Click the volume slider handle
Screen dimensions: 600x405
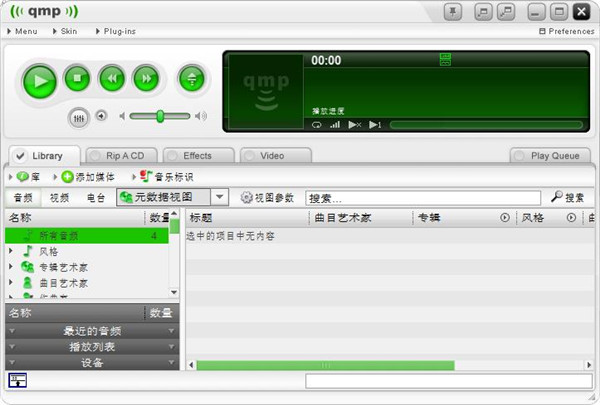pos(160,116)
